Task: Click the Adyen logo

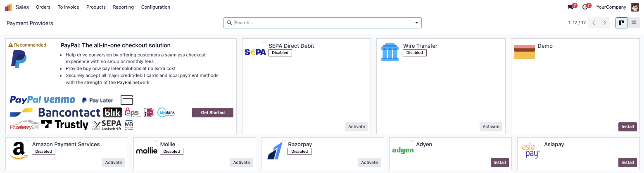Action: click(403, 151)
